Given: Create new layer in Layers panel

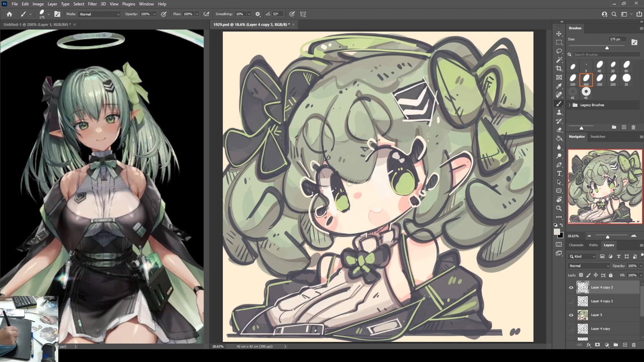Looking at the screenshot, I should [625, 345].
